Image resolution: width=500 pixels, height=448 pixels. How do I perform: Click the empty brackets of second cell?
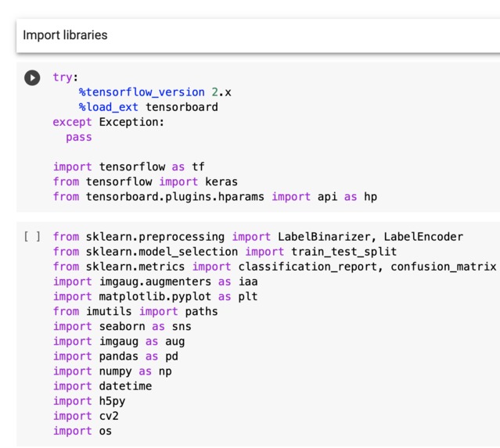pyautogui.click(x=32, y=237)
